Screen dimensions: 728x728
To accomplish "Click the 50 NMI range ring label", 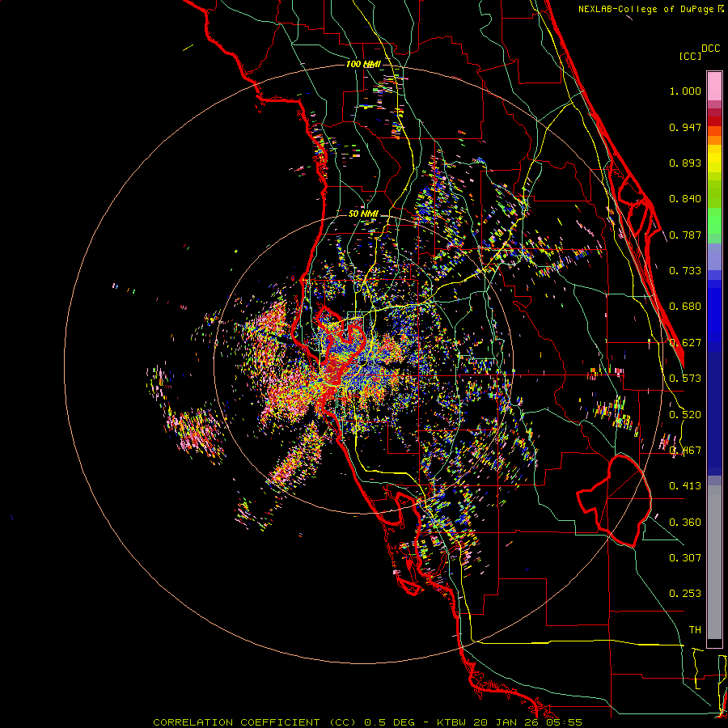I will coord(363,214).
